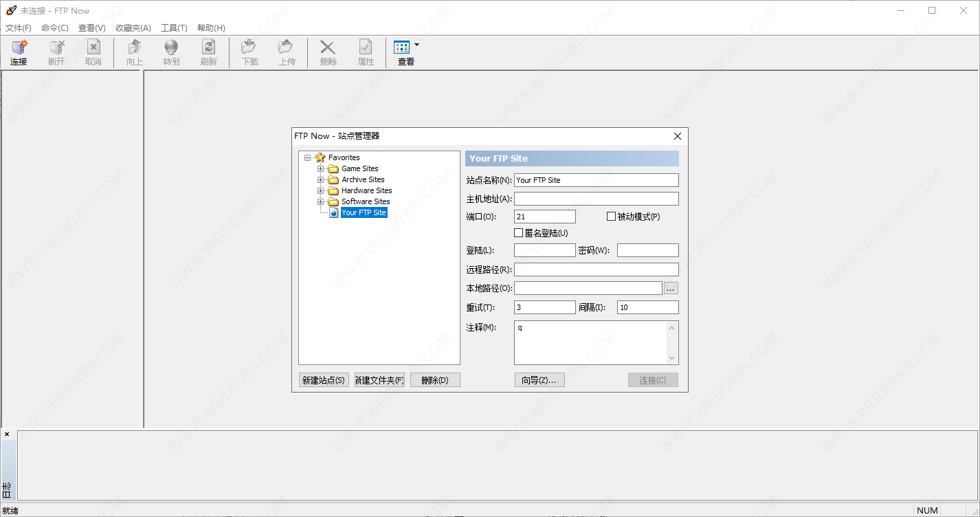This screenshot has width=980, height=517.
Task: Click the retry (重试) field
Action: click(545, 307)
